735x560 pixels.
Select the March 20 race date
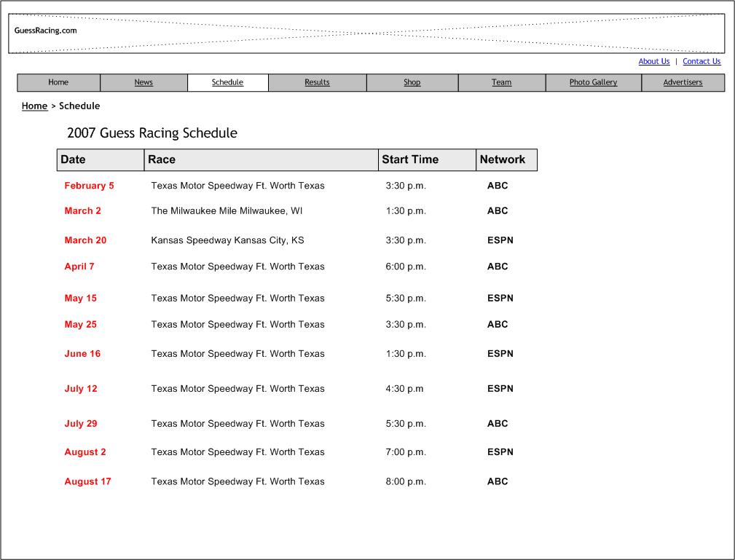[x=85, y=240]
